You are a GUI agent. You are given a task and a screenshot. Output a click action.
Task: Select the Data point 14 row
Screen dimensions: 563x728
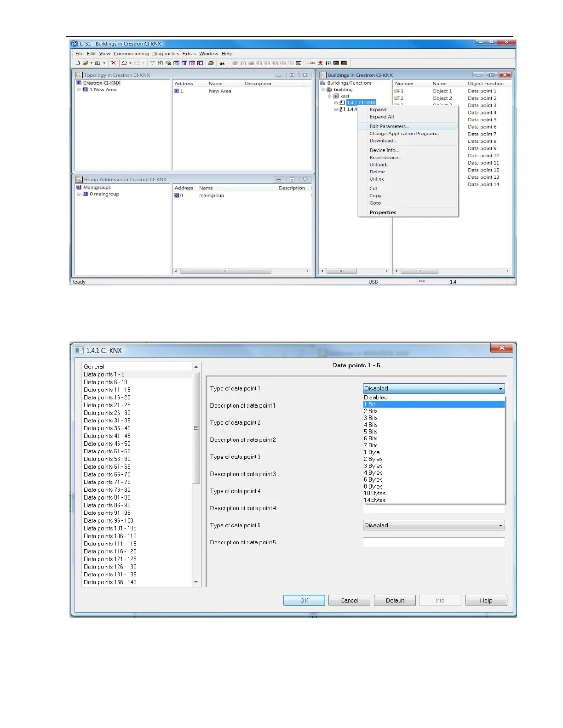(x=483, y=185)
